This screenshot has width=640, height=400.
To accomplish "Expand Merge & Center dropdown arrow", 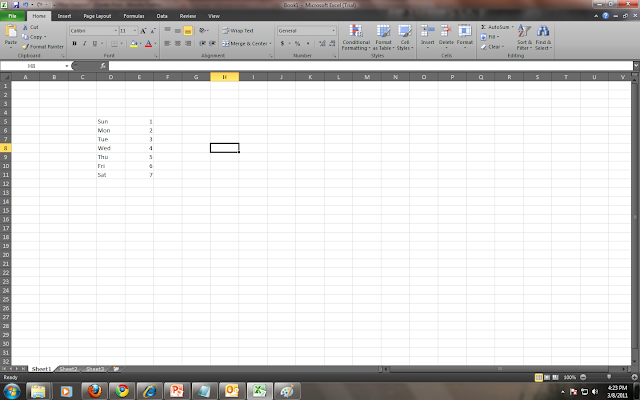I will (270, 43).
